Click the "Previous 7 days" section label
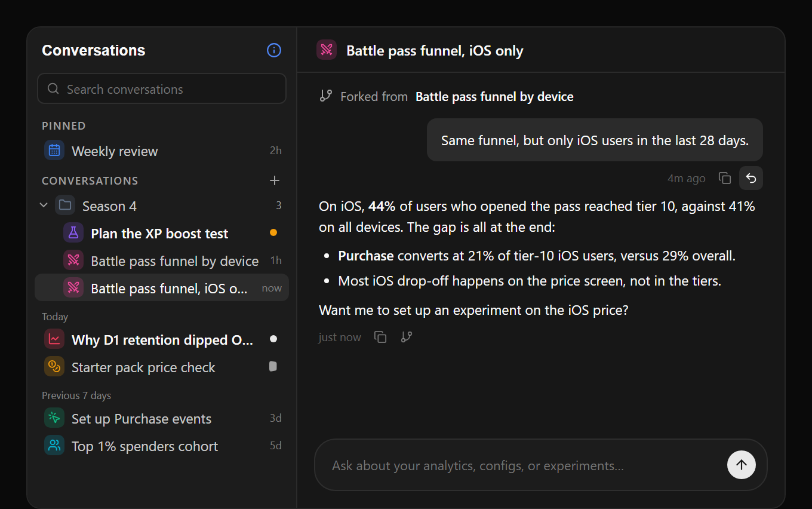Screen dimensions: 812x509 pos(76,395)
